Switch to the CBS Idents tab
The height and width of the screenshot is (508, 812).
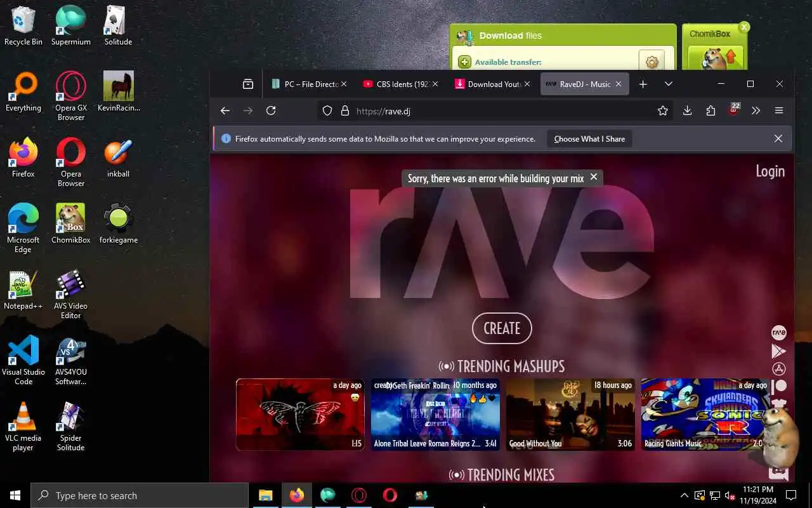pos(400,84)
